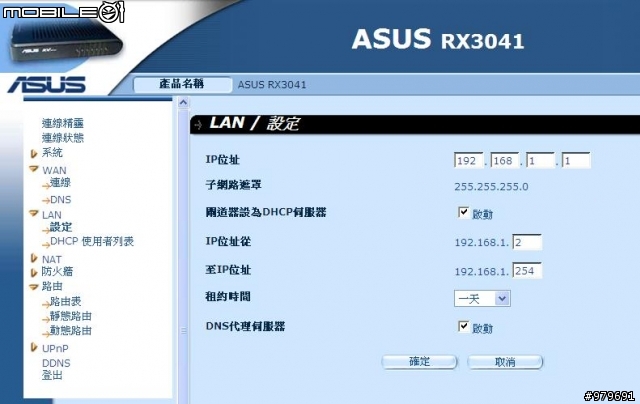The width and height of the screenshot is (640, 404).
Task: Expand the 系統 menu arrow
Action: [34, 153]
